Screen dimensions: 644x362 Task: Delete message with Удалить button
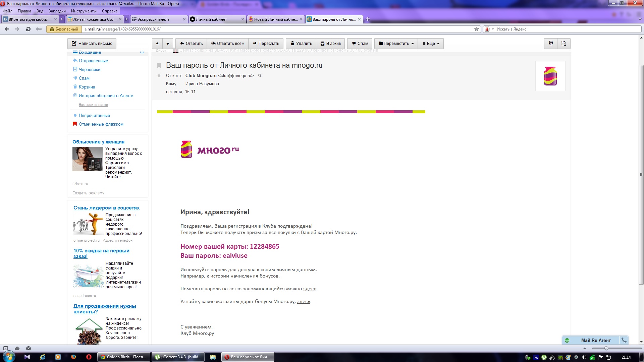point(301,44)
